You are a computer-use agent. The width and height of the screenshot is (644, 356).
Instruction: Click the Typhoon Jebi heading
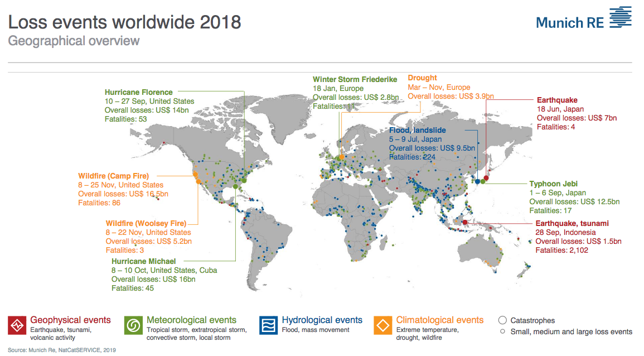point(553,184)
